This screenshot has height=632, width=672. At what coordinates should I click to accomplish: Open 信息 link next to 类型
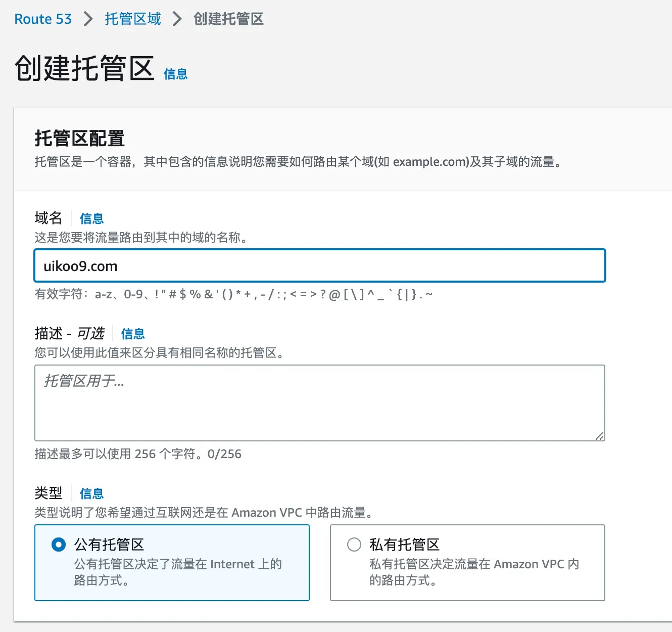91,493
